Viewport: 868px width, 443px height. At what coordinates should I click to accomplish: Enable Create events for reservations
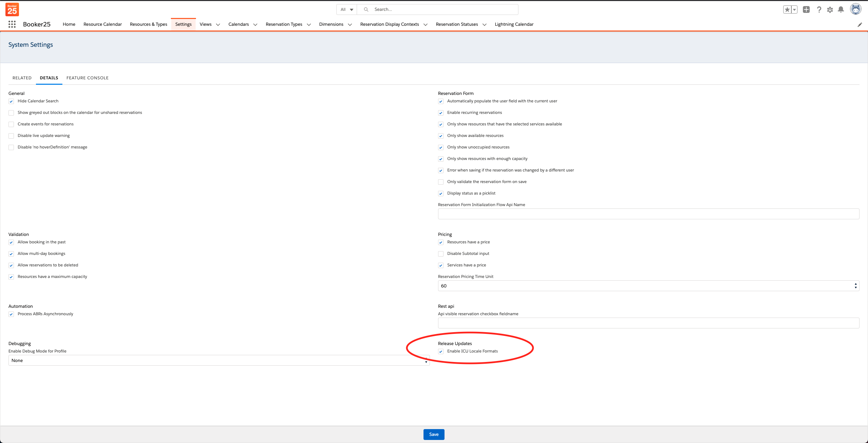click(x=11, y=124)
